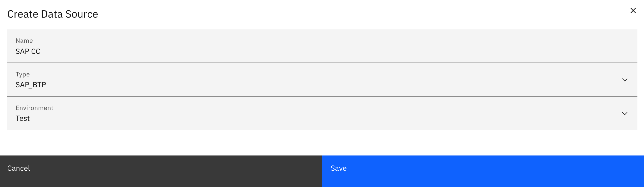The height and width of the screenshot is (187, 644).
Task: Click the Cancel label text
Action: click(19, 168)
